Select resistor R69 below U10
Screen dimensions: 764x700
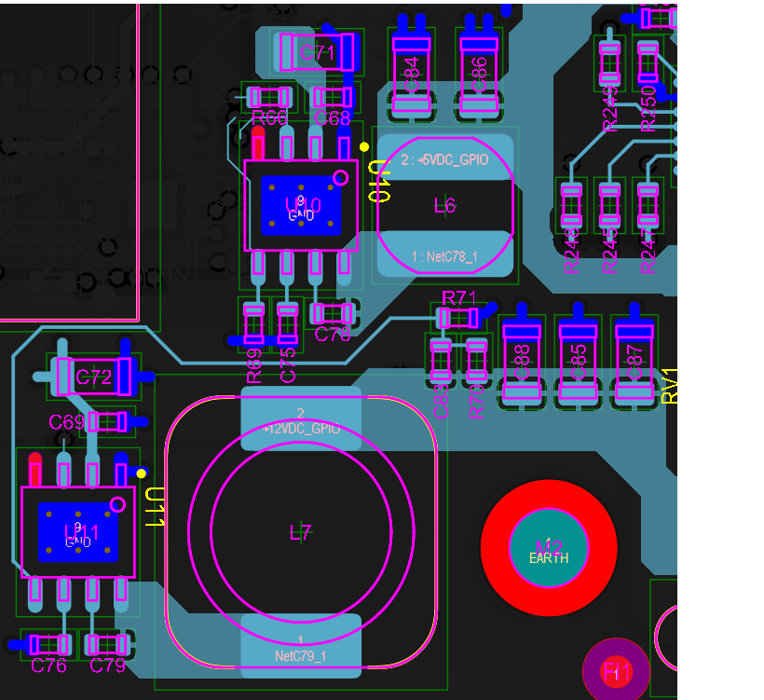[x=253, y=323]
